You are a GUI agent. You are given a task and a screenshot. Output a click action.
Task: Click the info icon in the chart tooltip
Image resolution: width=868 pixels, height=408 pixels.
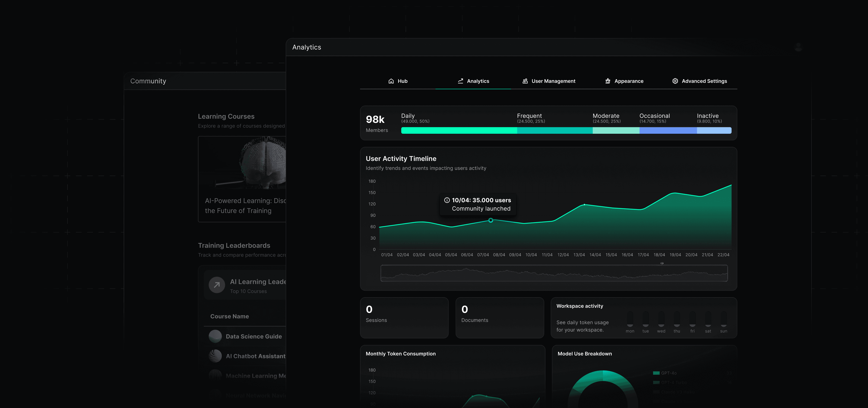tap(447, 200)
